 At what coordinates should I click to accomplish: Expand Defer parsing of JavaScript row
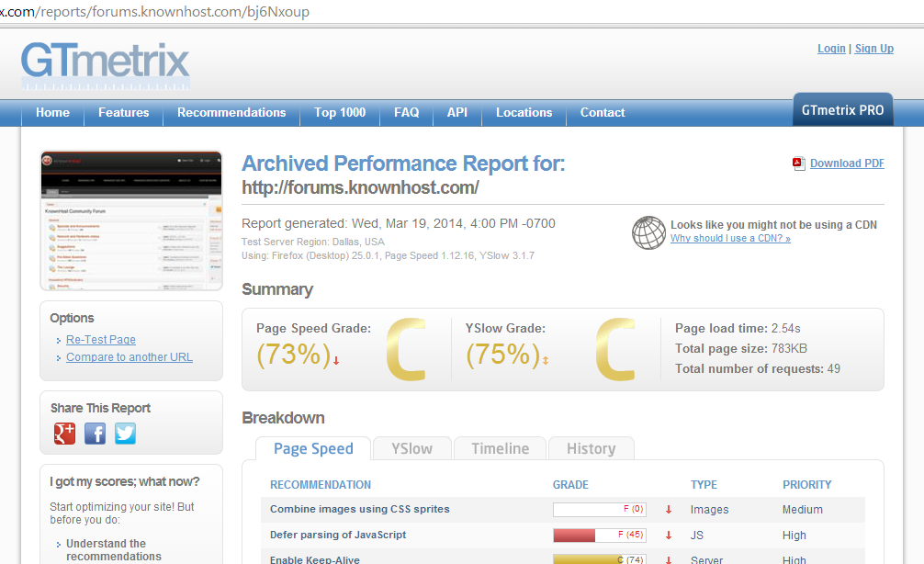click(x=563, y=536)
